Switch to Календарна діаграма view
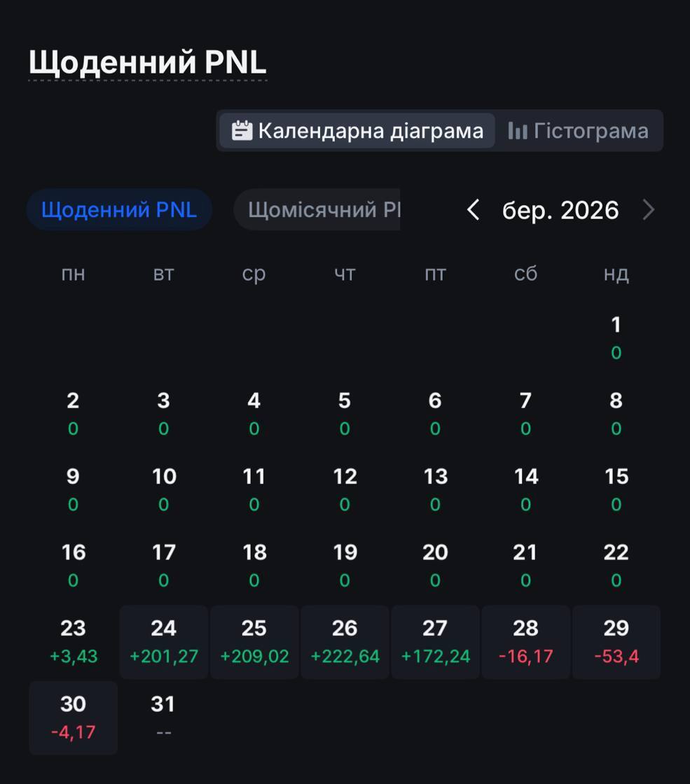 pyautogui.click(x=357, y=130)
